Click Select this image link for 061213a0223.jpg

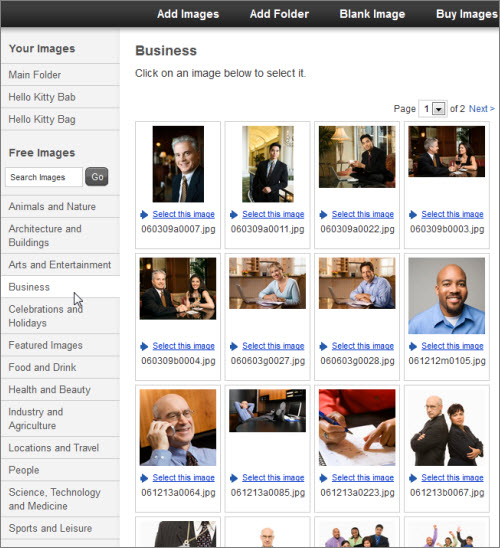(x=363, y=478)
